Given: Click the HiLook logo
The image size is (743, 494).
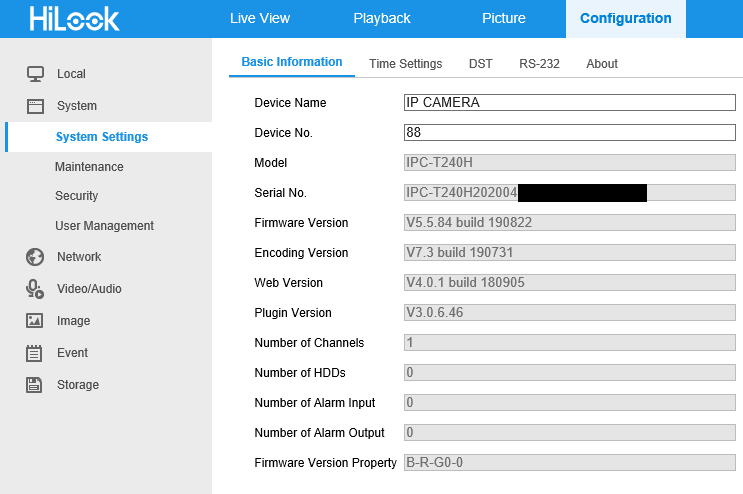Looking at the screenshot, I should tap(74, 18).
